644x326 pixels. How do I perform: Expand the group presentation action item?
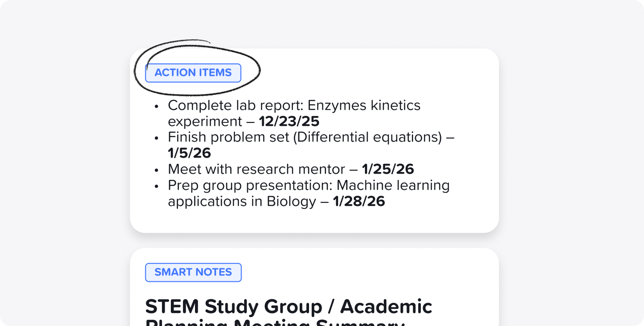pyautogui.click(x=309, y=193)
